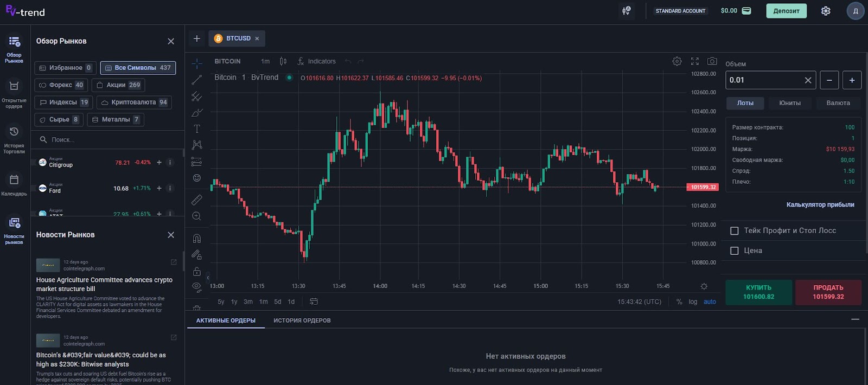Select the Text annotation tool
This screenshot has width=868, height=385.
[x=197, y=129]
